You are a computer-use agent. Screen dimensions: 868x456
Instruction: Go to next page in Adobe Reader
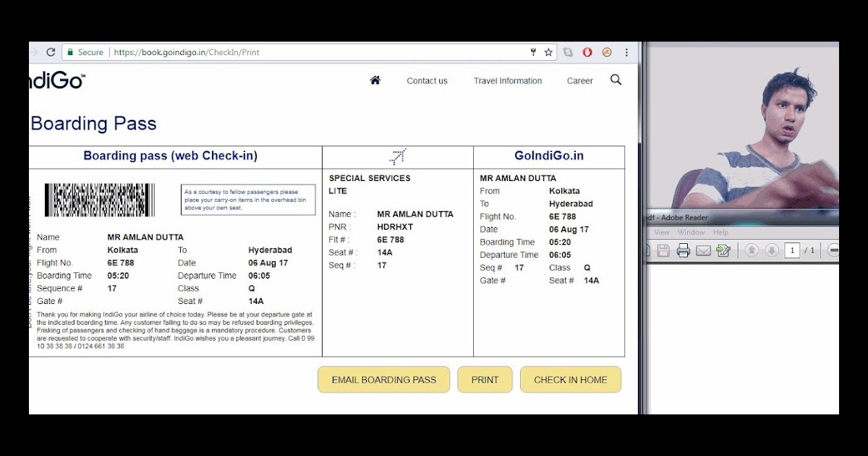click(x=772, y=250)
